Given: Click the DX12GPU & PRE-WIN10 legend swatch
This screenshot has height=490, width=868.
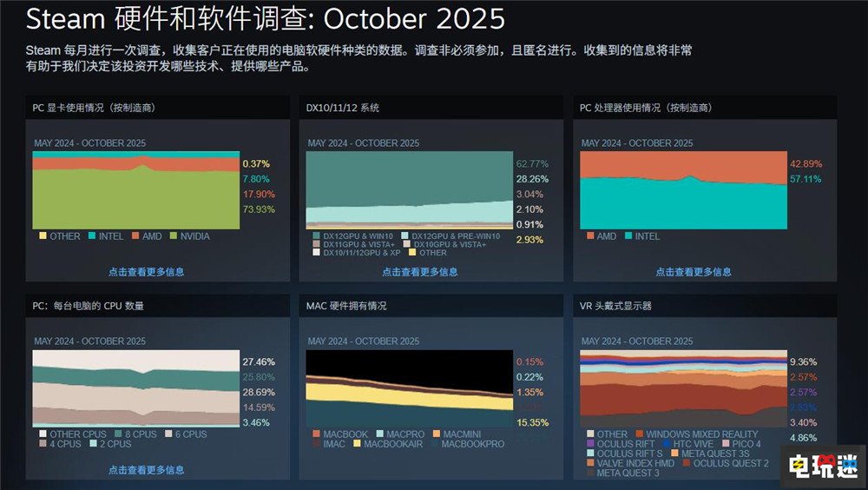Looking at the screenshot, I should tap(404, 236).
